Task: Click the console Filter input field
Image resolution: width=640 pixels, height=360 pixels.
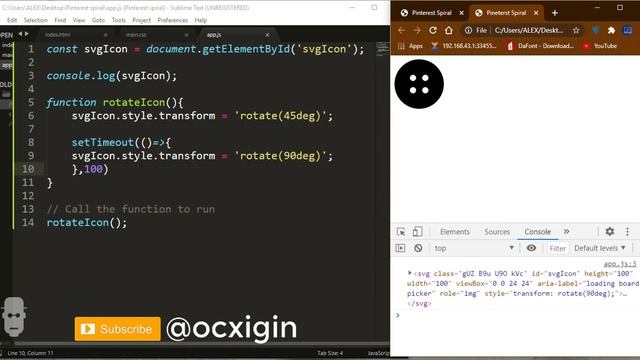Action: click(x=558, y=248)
